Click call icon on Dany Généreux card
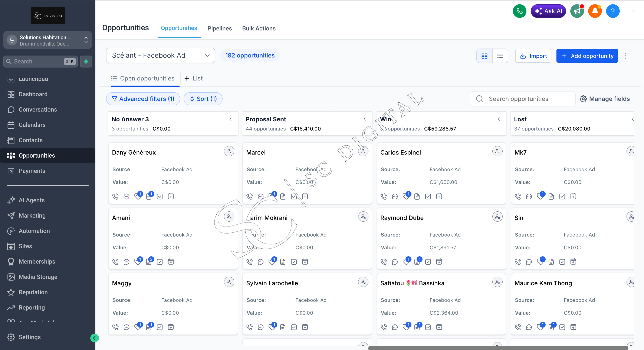 [115, 197]
